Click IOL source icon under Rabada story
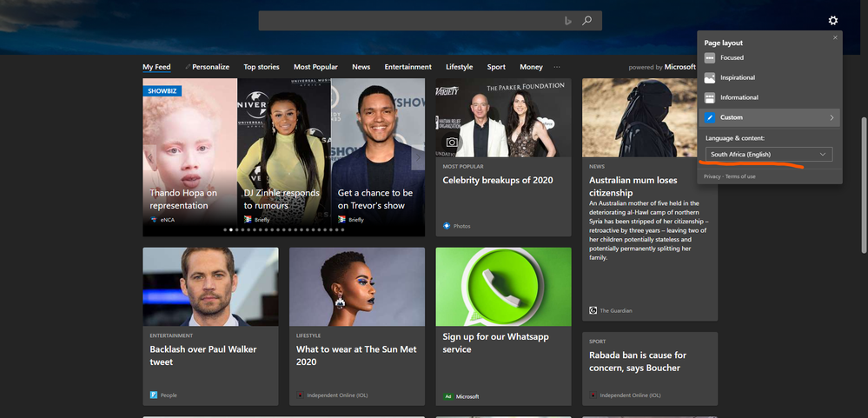 pyautogui.click(x=593, y=395)
